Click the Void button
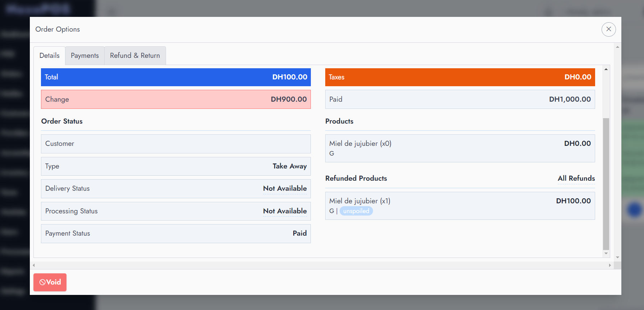 50,282
